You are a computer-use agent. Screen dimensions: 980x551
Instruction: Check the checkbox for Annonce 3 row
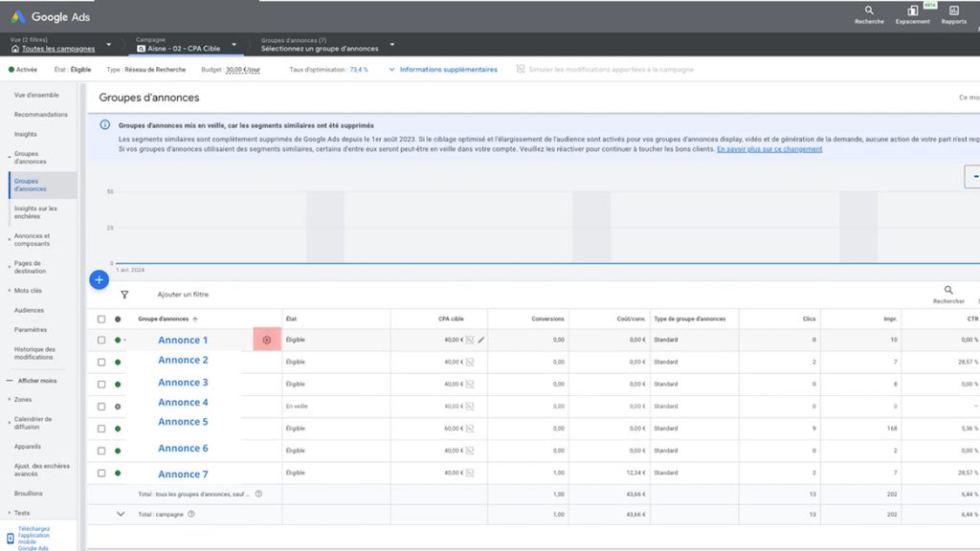(x=101, y=385)
